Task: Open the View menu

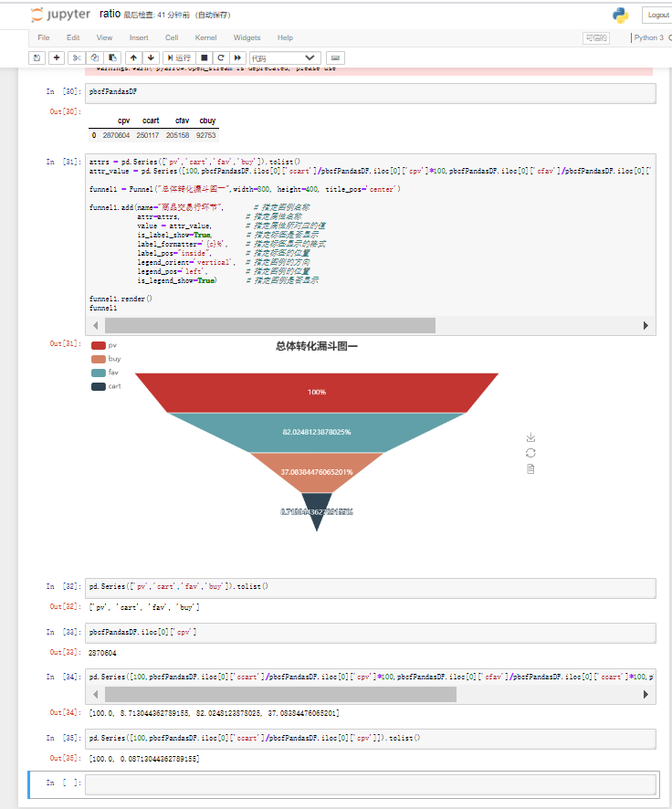Action: click(x=104, y=37)
